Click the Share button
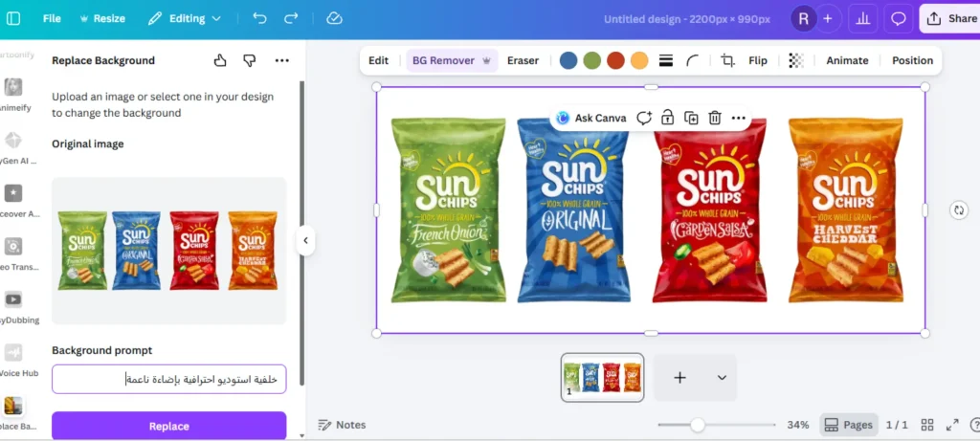Image resolution: width=980 pixels, height=441 pixels. tap(949, 18)
